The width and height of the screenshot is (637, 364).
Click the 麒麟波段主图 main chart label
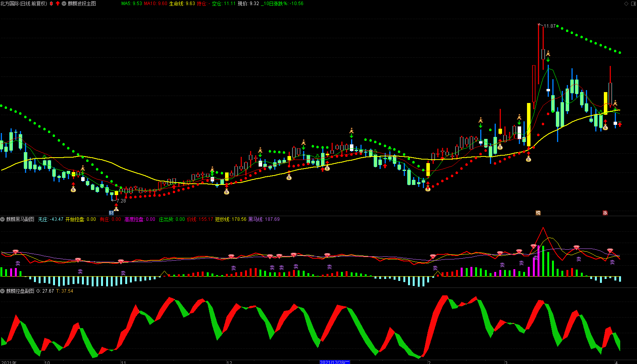pyautogui.click(x=82, y=4)
